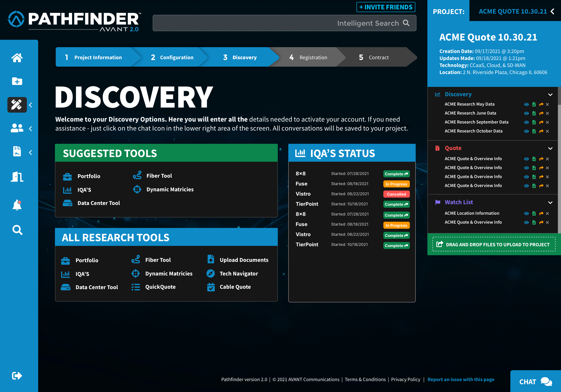
Task: Download ACME Research May Data file
Action: pos(534,104)
